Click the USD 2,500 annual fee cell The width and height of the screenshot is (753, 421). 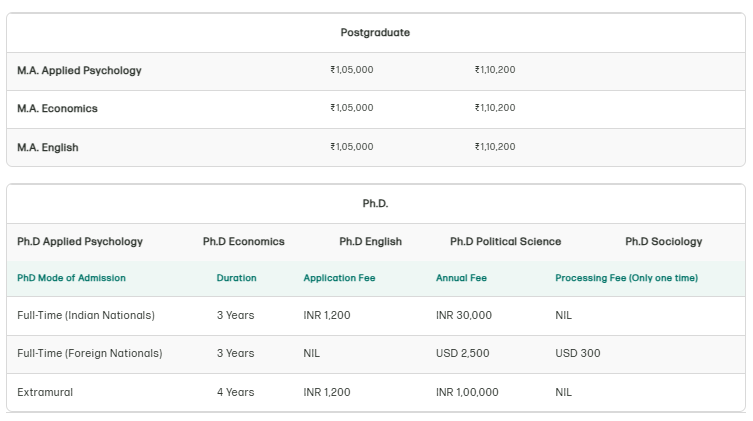tap(458, 353)
